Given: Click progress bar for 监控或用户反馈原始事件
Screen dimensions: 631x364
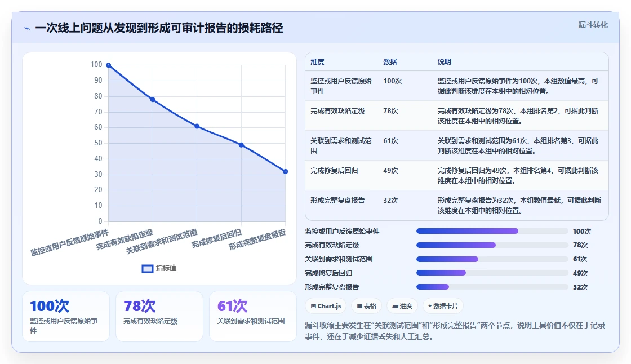Looking at the screenshot, I should pyautogui.click(x=492, y=231).
